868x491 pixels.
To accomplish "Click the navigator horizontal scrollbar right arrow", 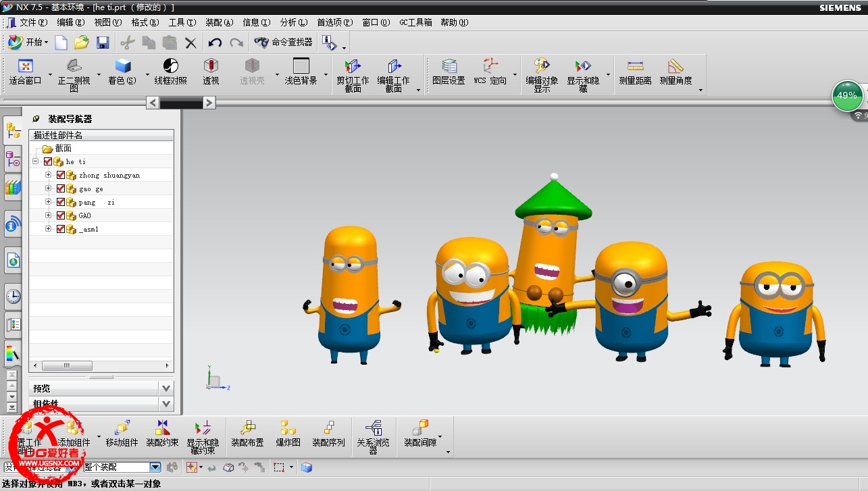I will click(x=168, y=365).
